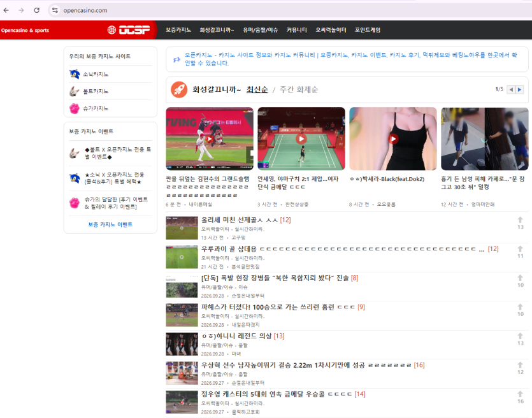Upvote the 폭발 현장 장병들 post
The image size is (532, 418).
tap(520, 278)
